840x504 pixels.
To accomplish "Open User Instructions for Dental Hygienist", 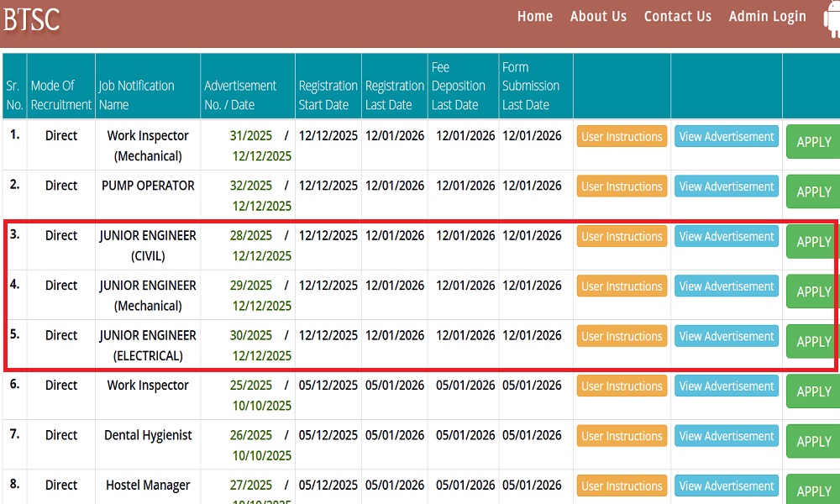I will click(622, 437).
